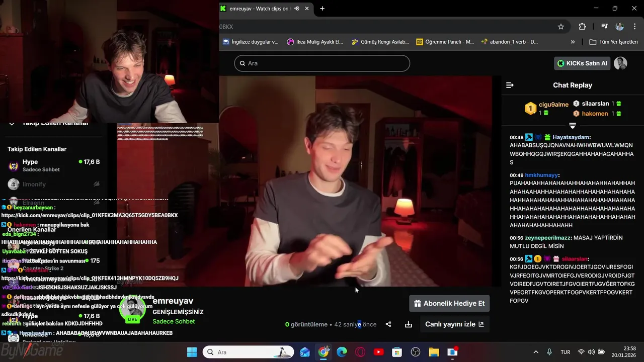Click the Abonelik Hediye Et button
This screenshot has width=644, height=362.
click(449, 303)
